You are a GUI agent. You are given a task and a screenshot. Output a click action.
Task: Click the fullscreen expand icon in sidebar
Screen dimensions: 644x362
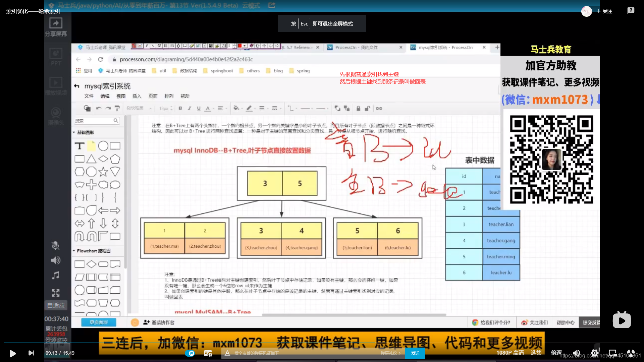click(55, 293)
